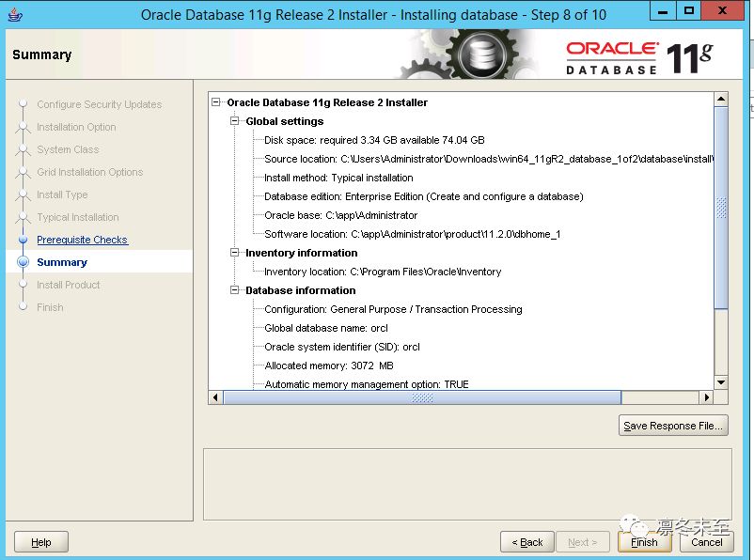Screen dimensions: 754x560
Task: Collapse the Global settings node
Action: (235, 121)
